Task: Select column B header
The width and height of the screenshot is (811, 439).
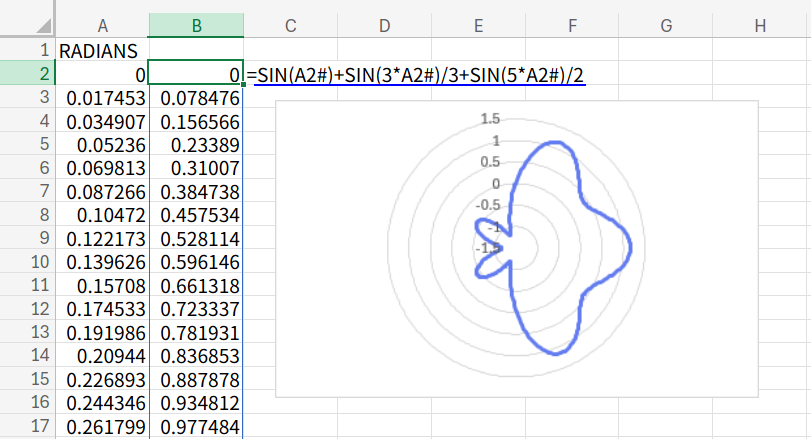Action: [196, 25]
